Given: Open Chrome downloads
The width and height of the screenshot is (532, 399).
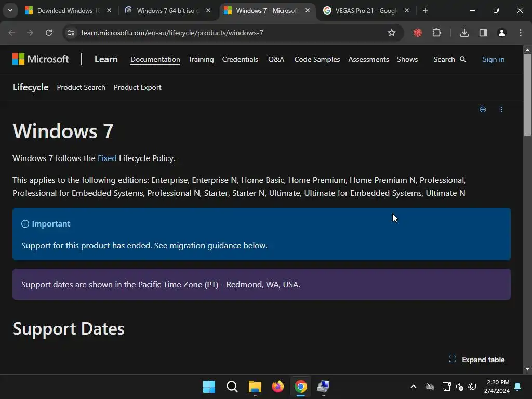Looking at the screenshot, I should [x=464, y=33].
